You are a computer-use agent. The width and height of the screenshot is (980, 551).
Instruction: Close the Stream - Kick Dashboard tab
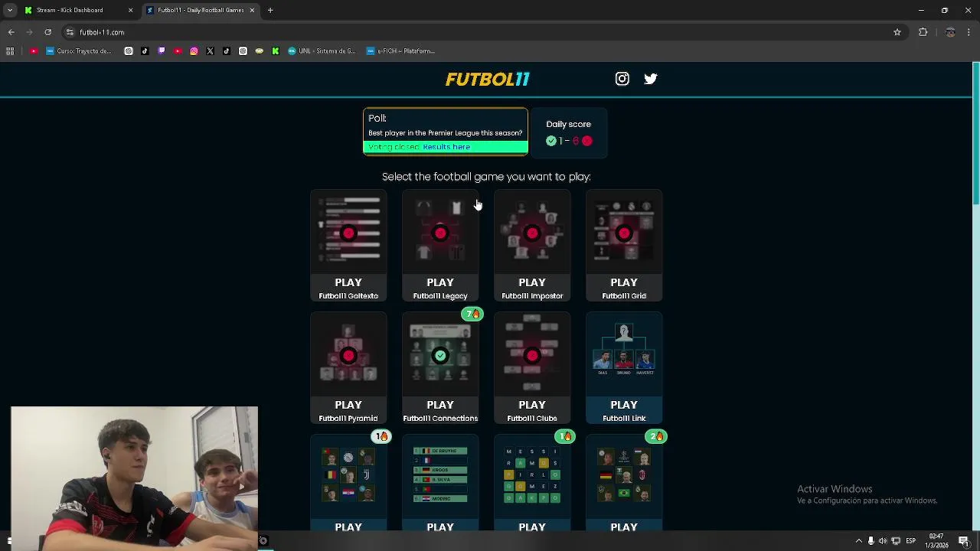click(130, 10)
